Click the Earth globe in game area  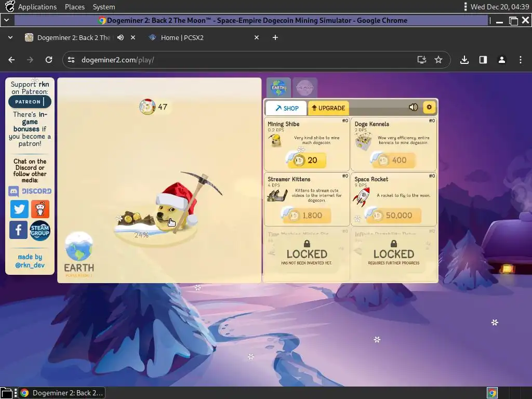click(79, 247)
